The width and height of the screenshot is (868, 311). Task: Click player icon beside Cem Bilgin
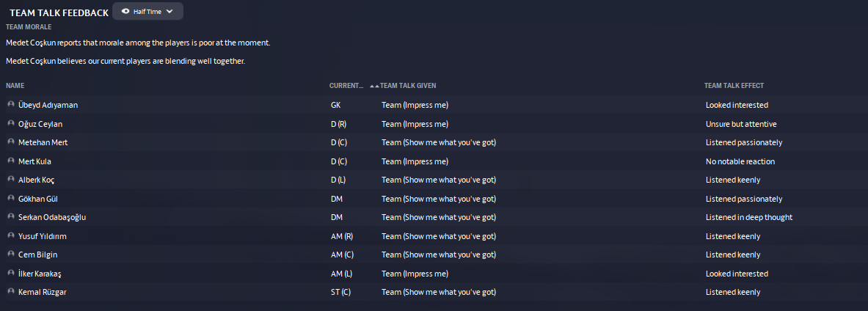click(x=11, y=255)
